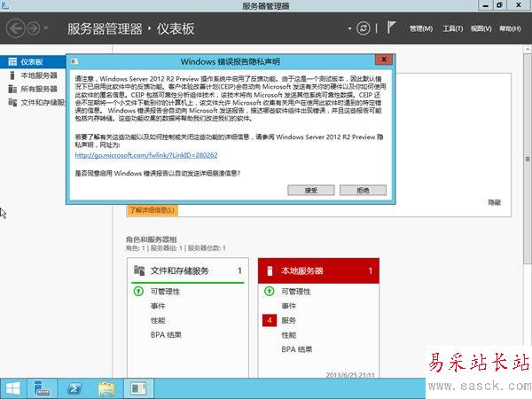Click 服务 in 本地服务器 tile
532x399 pixels.
[289, 321]
